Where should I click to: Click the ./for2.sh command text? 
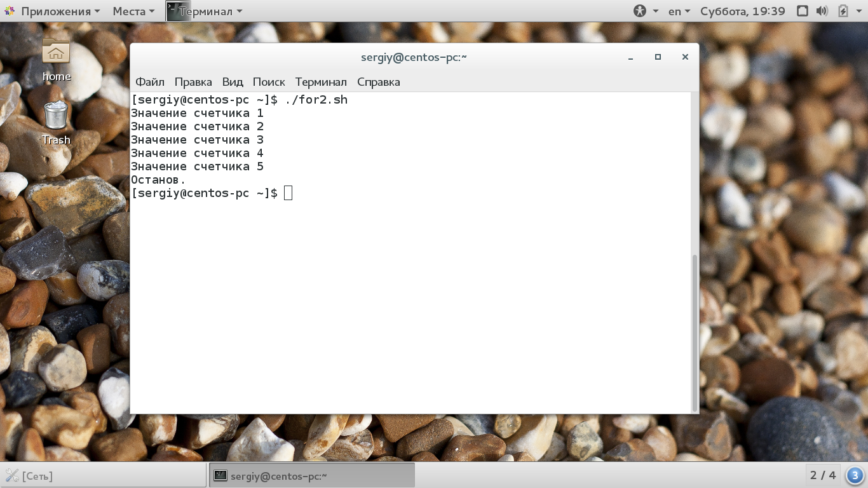316,100
